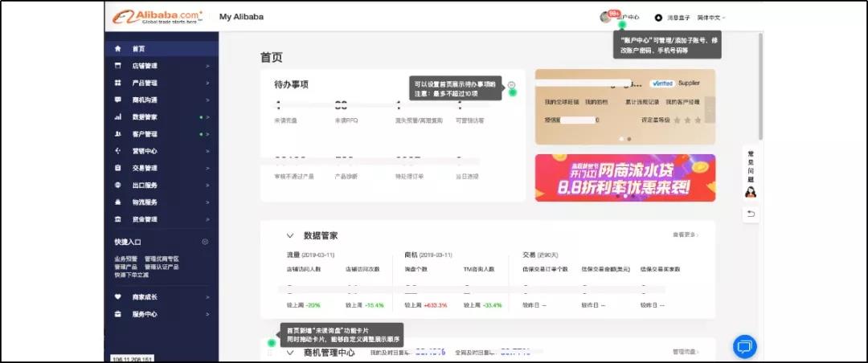
Task: Open 待办事项 settings gear icon
Action: coord(511,85)
